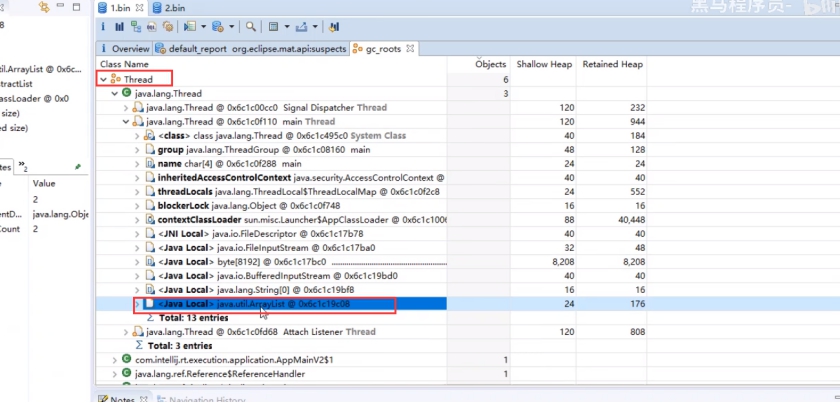Expand the threadLocals ThreadLocalMap row
The image size is (840, 403).
[x=137, y=191]
